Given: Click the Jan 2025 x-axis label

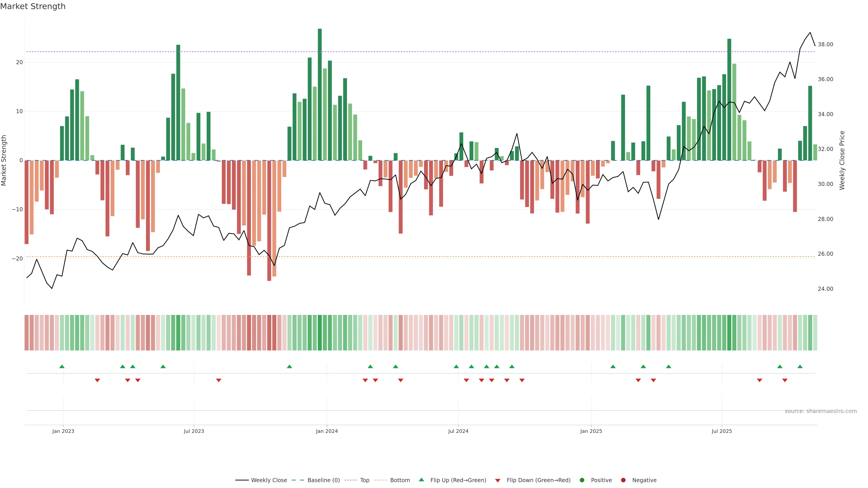Looking at the screenshot, I should [591, 432].
